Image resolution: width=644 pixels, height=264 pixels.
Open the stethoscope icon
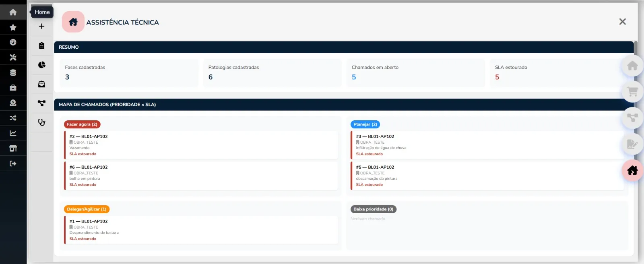41,122
